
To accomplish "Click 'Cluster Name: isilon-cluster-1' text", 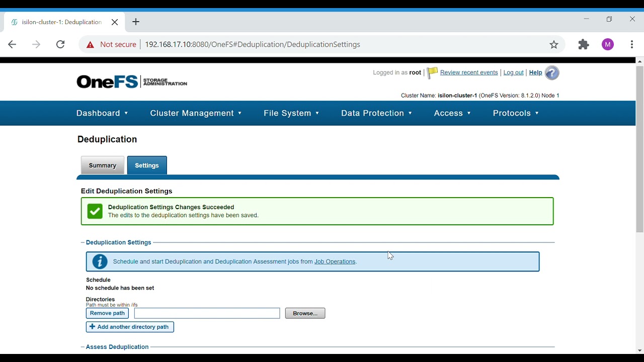I will point(439,96).
